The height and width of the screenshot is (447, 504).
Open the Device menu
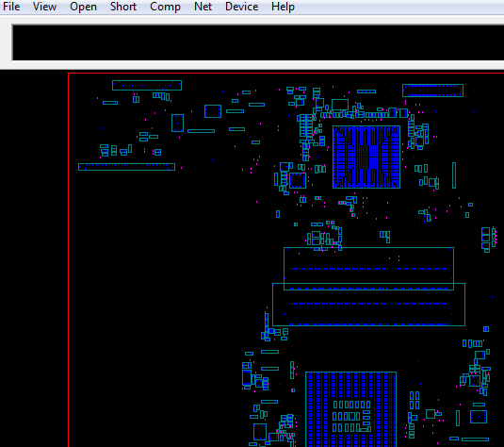(242, 7)
